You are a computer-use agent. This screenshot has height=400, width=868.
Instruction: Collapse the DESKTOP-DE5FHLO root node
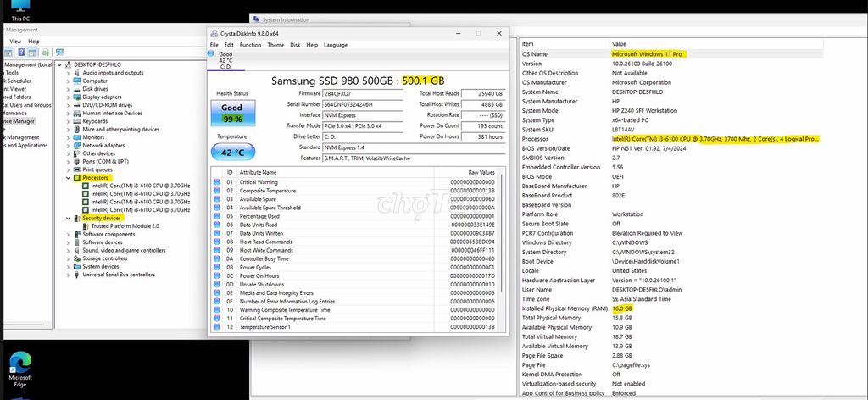point(60,64)
